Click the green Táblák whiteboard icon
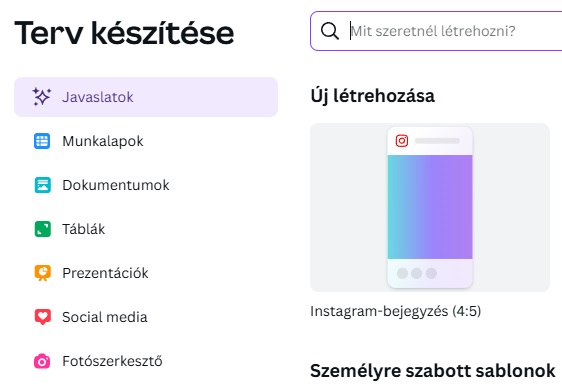The width and height of the screenshot is (562, 390). (42, 229)
